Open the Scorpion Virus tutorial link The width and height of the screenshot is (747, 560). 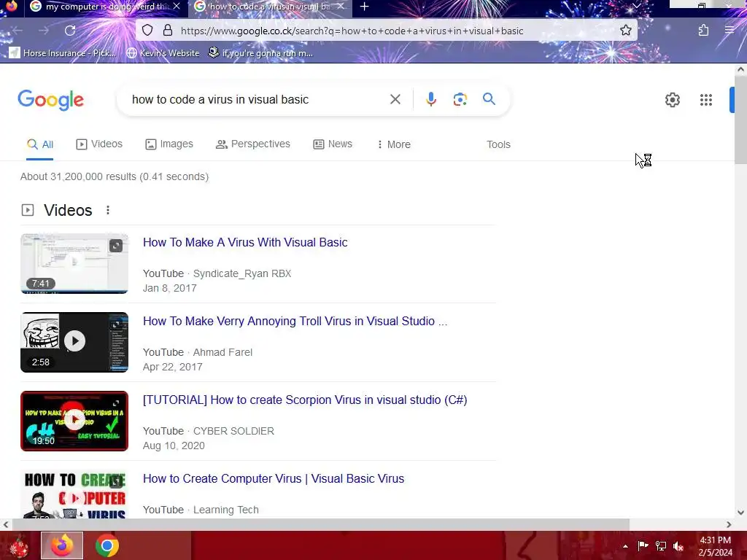(305, 400)
